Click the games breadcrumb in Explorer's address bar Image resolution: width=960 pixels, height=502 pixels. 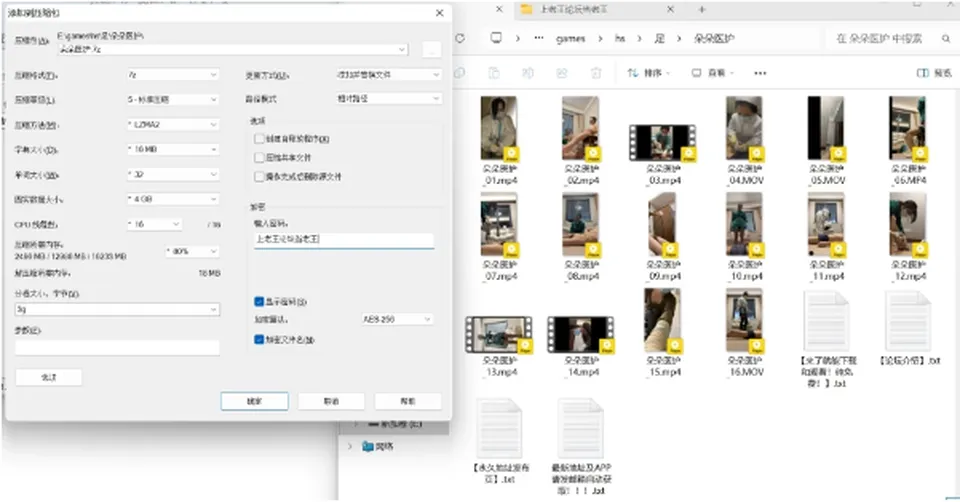point(571,38)
